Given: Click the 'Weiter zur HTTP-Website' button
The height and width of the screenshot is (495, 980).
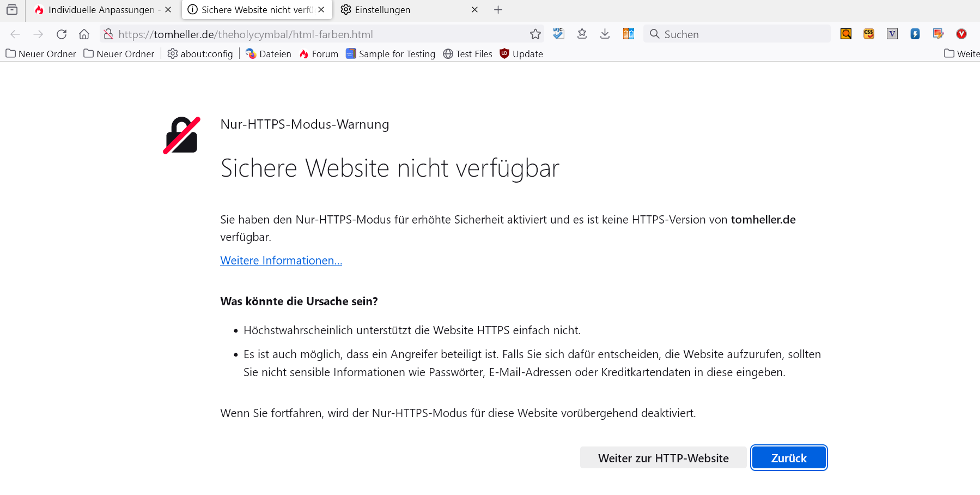Looking at the screenshot, I should coord(663,458).
